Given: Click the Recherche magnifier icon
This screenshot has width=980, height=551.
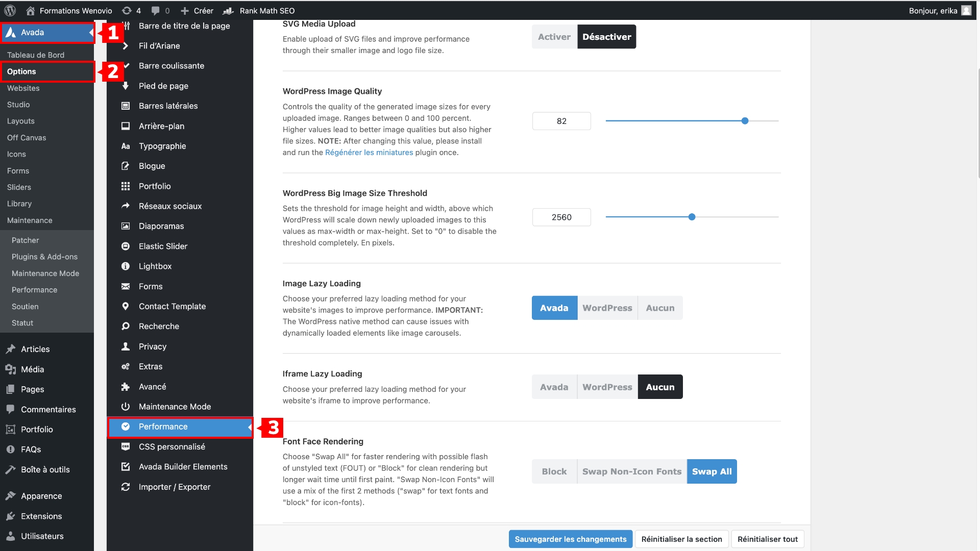Looking at the screenshot, I should point(126,326).
